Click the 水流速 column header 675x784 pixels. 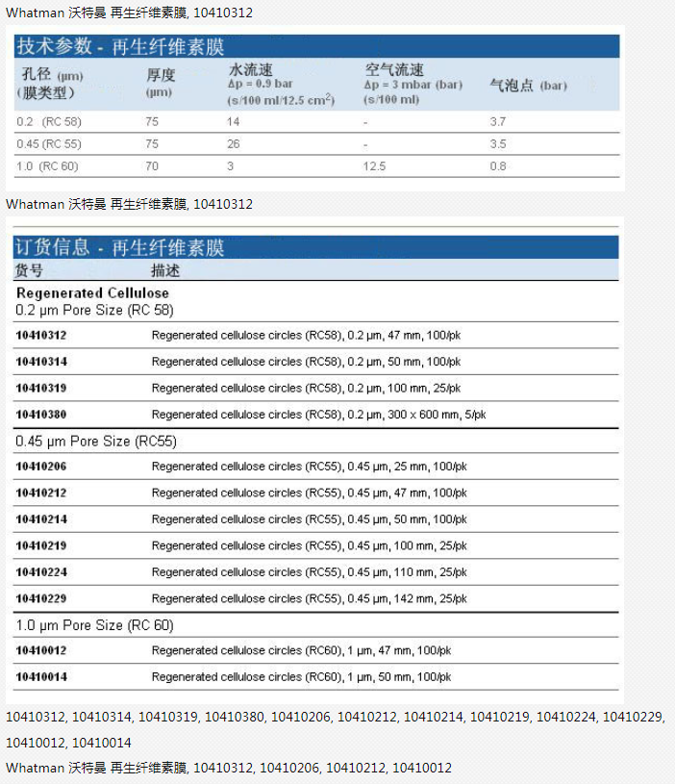pos(281,84)
